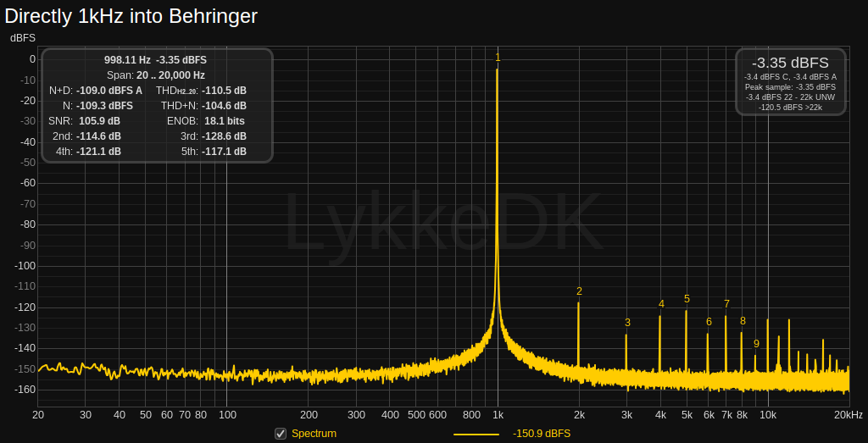Click the 5th harmonic -117.1 dB value
This screenshot has height=443, width=868.
(224, 151)
